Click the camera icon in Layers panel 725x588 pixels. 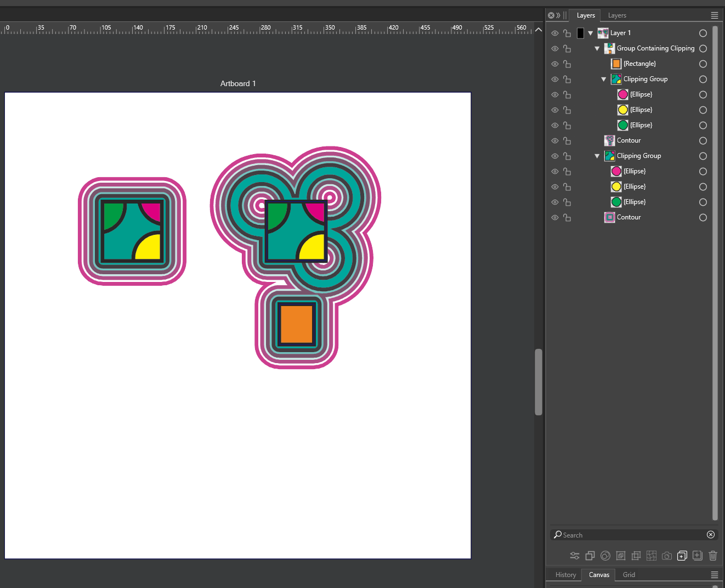666,556
